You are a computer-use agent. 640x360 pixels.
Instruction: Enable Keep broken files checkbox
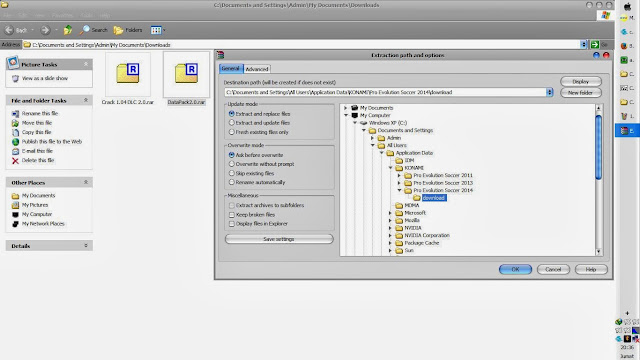[x=231, y=214]
